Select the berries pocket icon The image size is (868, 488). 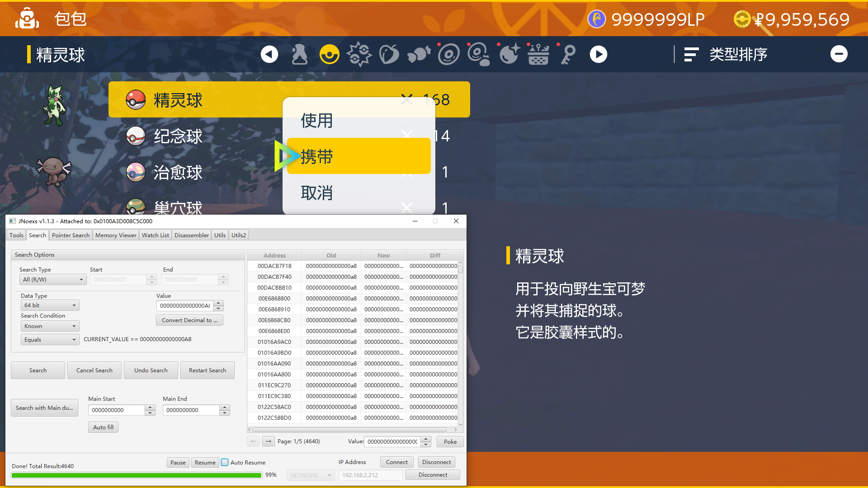pyautogui.click(x=389, y=55)
